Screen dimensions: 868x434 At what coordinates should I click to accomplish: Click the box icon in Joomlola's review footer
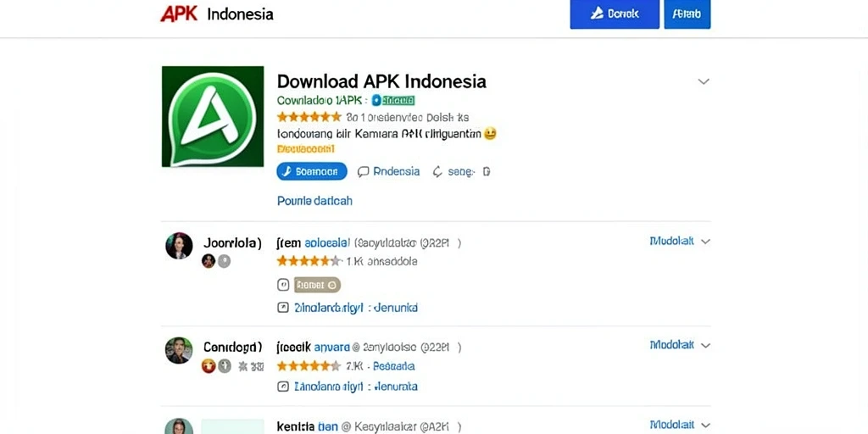(x=283, y=307)
